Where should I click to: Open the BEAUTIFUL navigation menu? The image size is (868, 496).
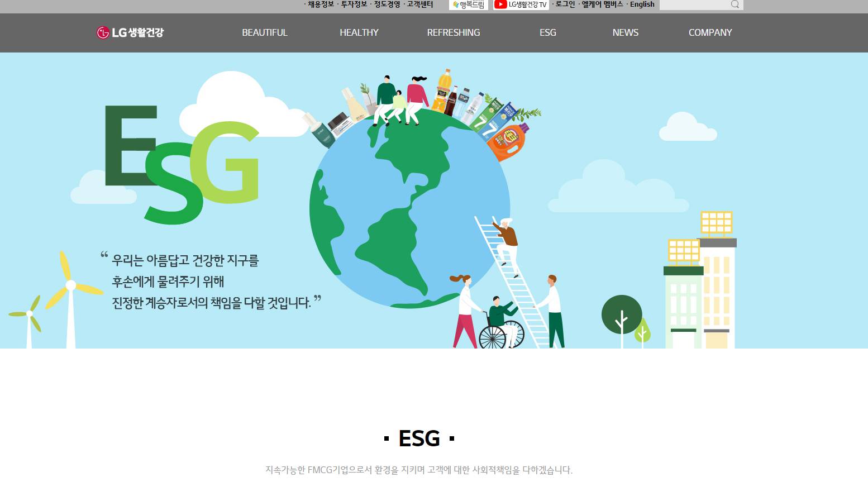click(264, 32)
